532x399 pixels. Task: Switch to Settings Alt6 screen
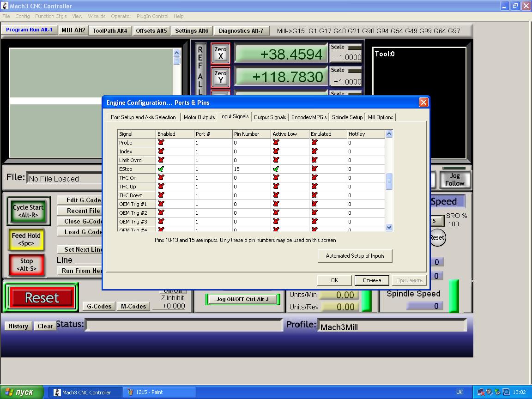(x=192, y=31)
